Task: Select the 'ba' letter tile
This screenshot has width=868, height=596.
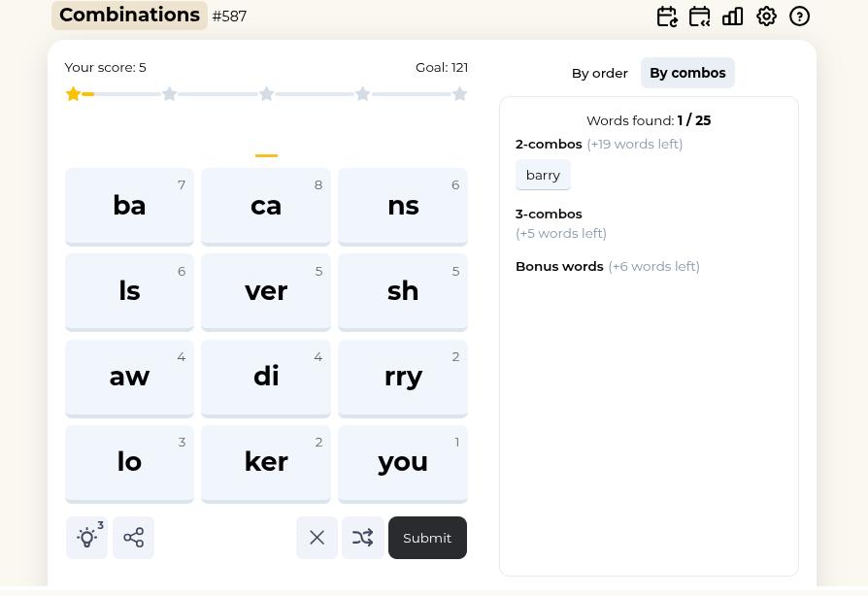Action: click(129, 206)
